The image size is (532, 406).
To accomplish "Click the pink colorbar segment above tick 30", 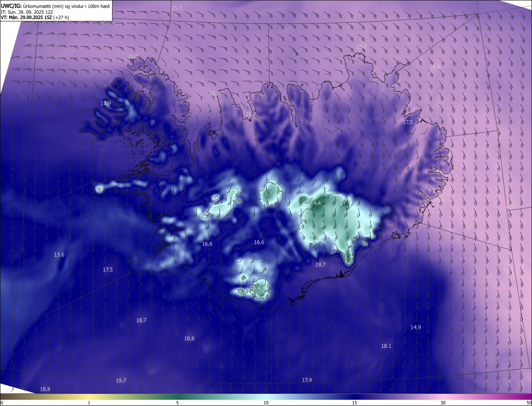I will click(443, 396).
